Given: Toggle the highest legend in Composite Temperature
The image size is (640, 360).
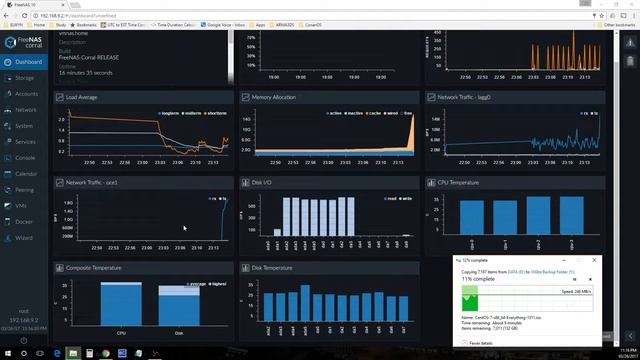Looking at the screenshot, I should pos(218,284).
